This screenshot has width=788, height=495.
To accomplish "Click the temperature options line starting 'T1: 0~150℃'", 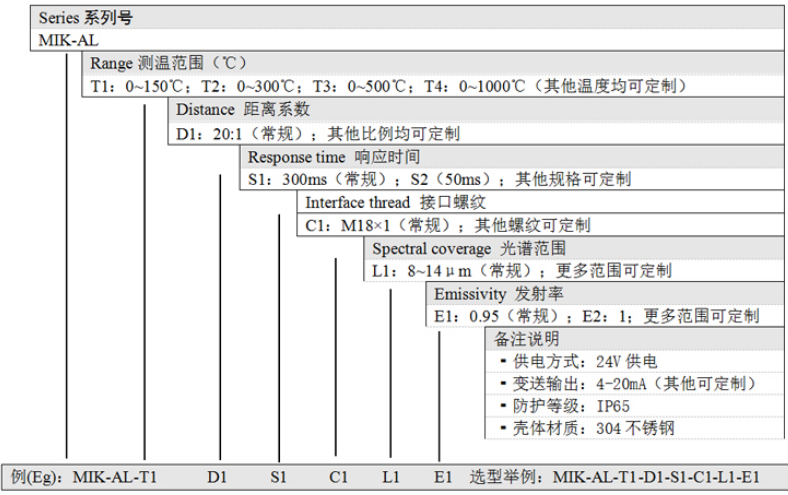I will 388,86.
